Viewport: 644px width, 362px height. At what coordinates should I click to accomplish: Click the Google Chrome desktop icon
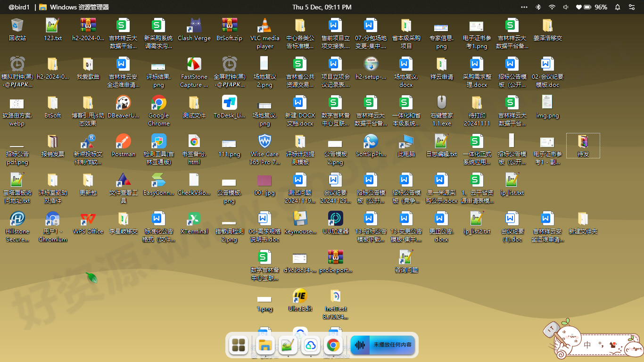point(158,103)
